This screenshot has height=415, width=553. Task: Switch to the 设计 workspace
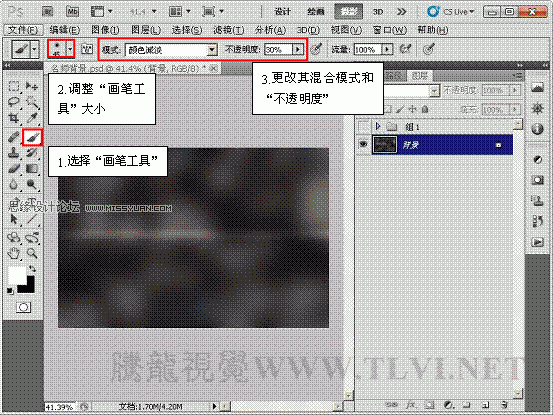click(x=282, y=12)
